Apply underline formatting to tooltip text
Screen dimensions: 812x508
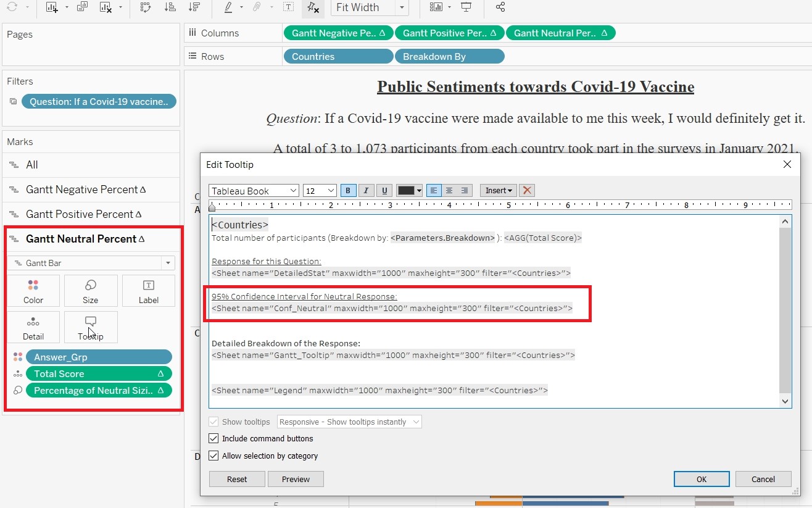(385, 191)
